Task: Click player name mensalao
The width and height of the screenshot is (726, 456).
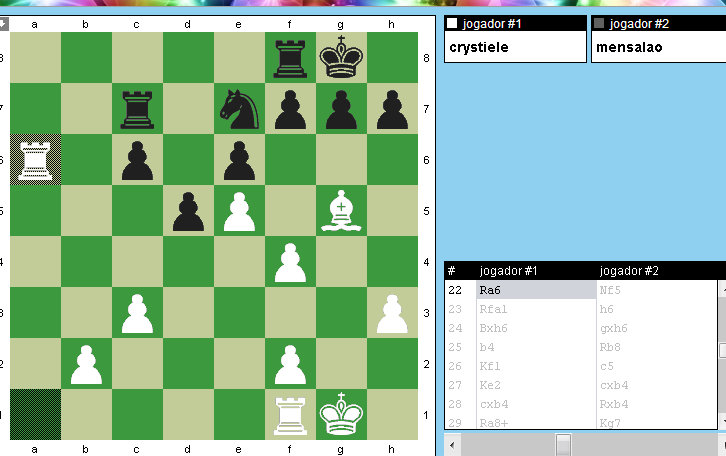Action: tap(629, 47)
